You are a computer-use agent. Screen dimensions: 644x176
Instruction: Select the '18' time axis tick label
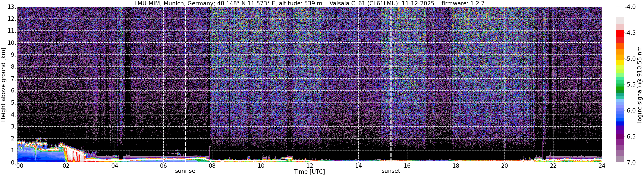[456, 166]
